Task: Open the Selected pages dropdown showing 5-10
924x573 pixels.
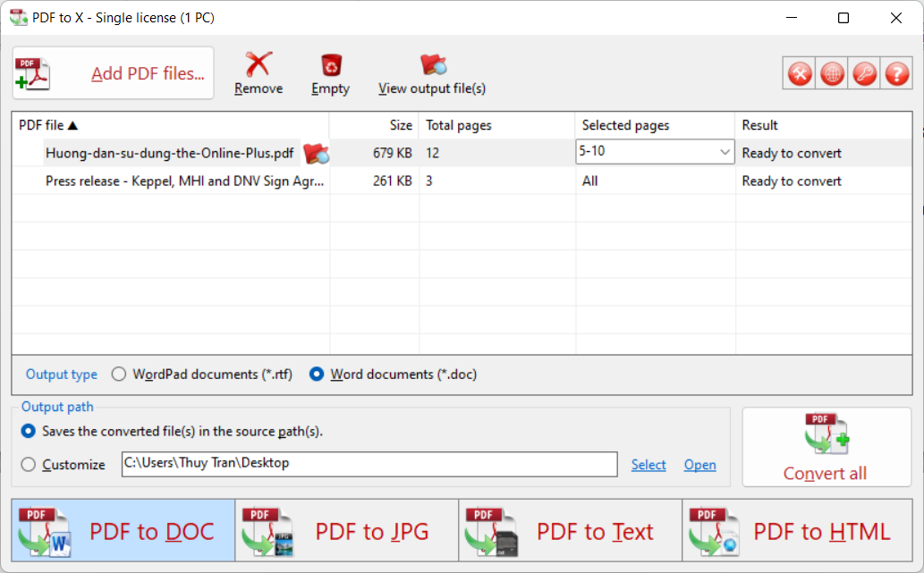Action: click(726, 152)
